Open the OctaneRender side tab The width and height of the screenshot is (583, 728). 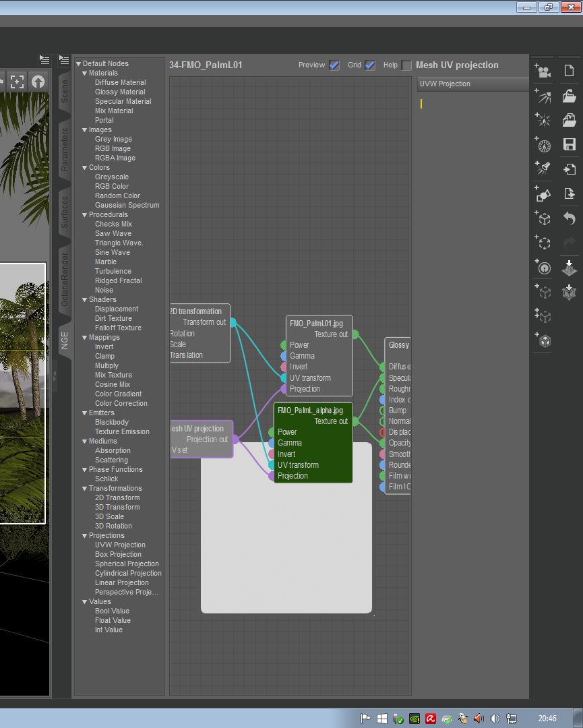coord(65,278)
